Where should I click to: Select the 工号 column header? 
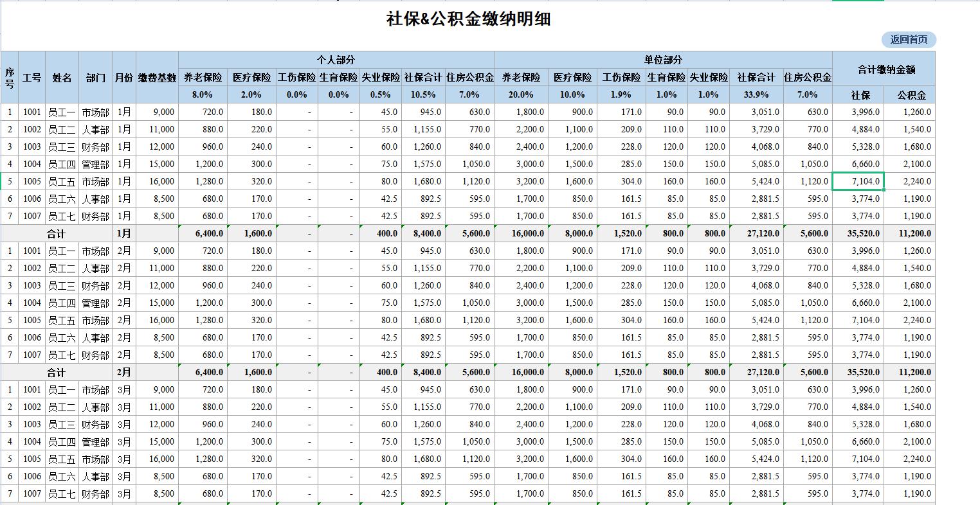pos(32,77)
